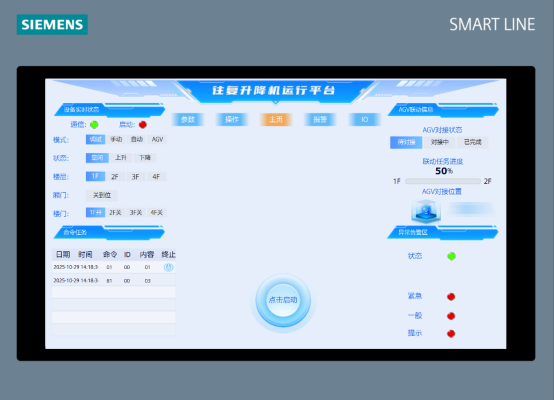Select 上升 in the 状态 row
The width and height of the screenshot is (554, 400).
pos(121,158)
